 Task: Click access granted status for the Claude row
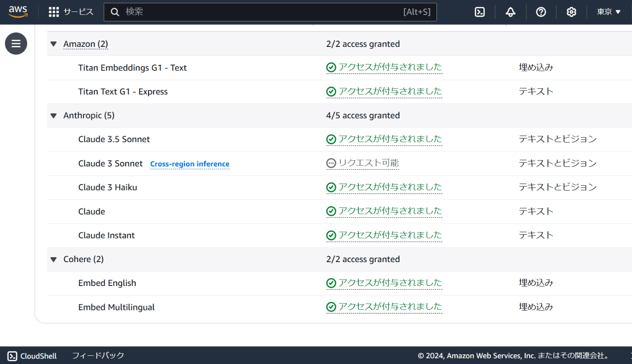pos(384,211)
